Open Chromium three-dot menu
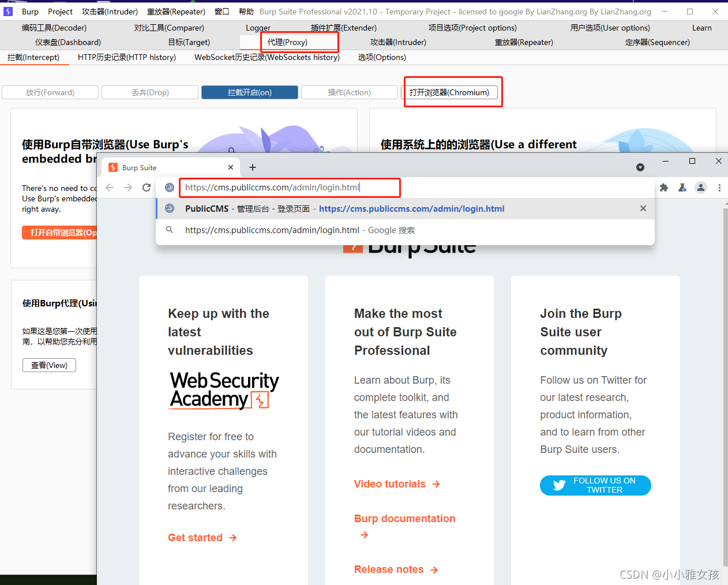728x585 pixels. point(719,187)
